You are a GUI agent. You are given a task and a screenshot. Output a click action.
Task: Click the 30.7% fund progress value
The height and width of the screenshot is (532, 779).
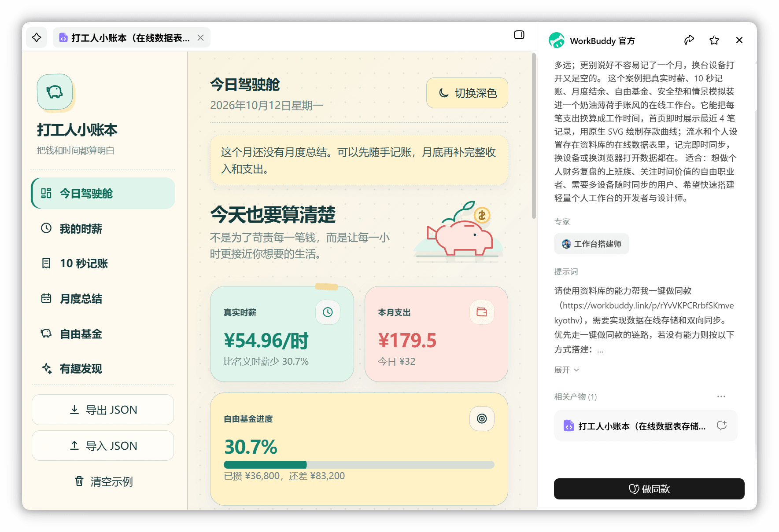251,447
